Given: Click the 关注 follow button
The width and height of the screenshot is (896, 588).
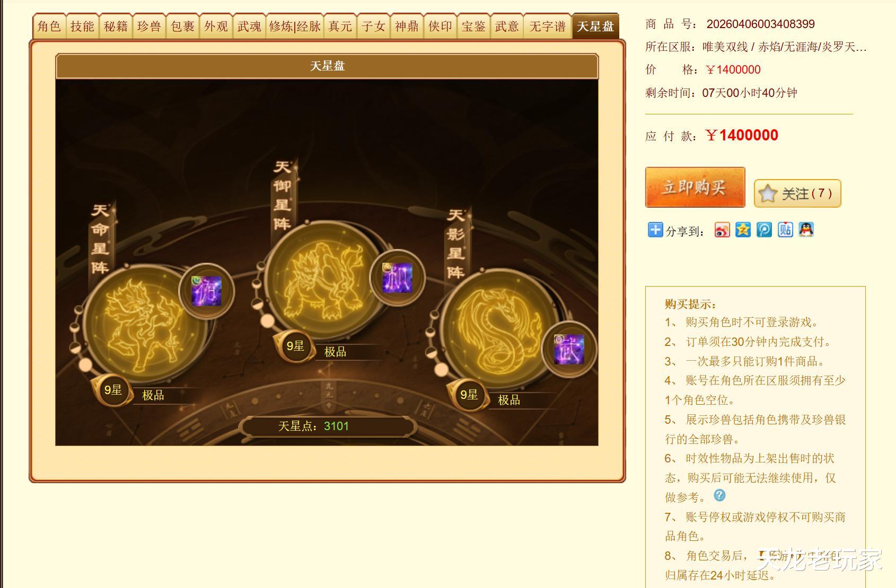Looking at the screenshot, I should click(x=797, y=193).
